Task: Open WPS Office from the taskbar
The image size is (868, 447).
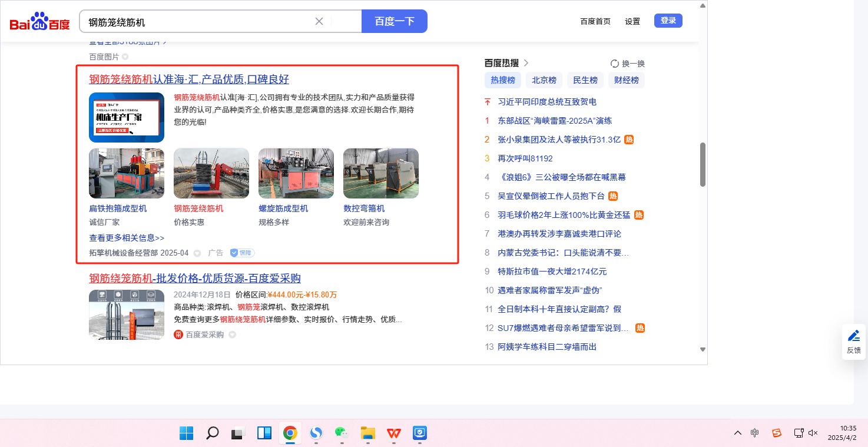Action: click(393, 433)
